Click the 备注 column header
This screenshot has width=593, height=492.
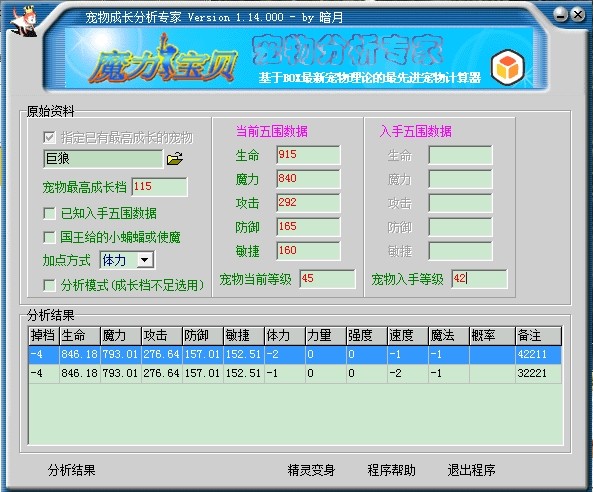pyautogui.click(x=538, y=336)
